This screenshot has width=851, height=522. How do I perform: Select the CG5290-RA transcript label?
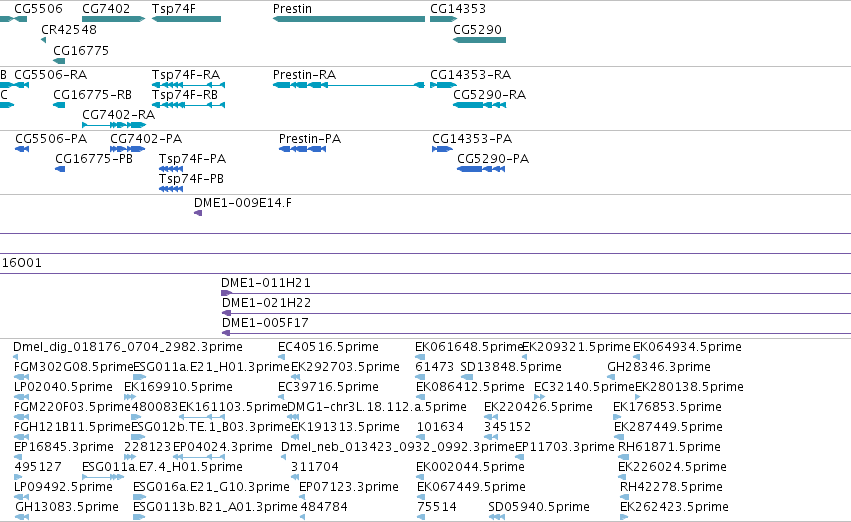click(490, 95)
